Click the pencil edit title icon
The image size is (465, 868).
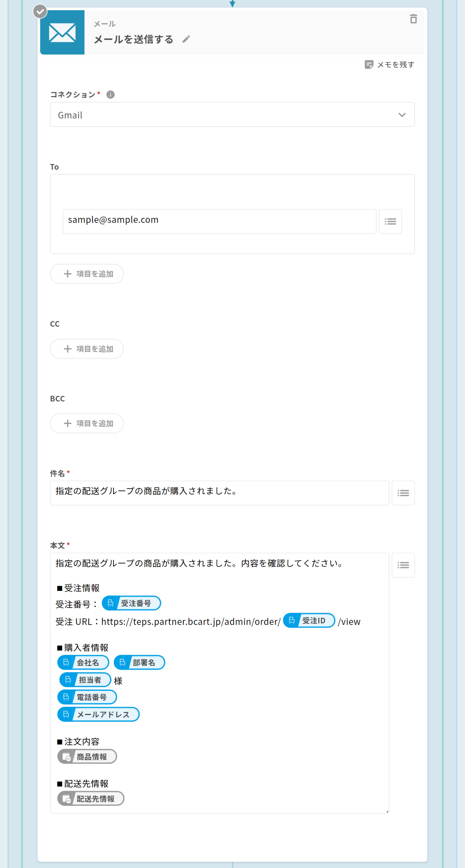pos(186,39)
